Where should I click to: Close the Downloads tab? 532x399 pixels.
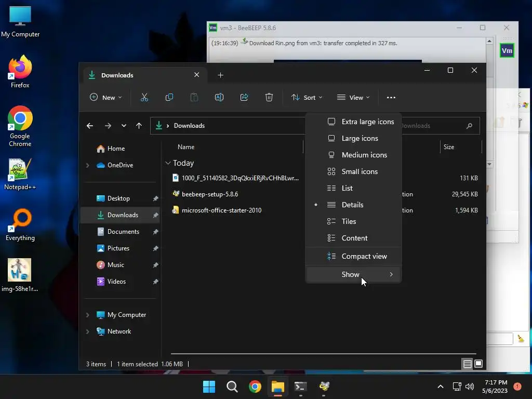pos(197,75)
